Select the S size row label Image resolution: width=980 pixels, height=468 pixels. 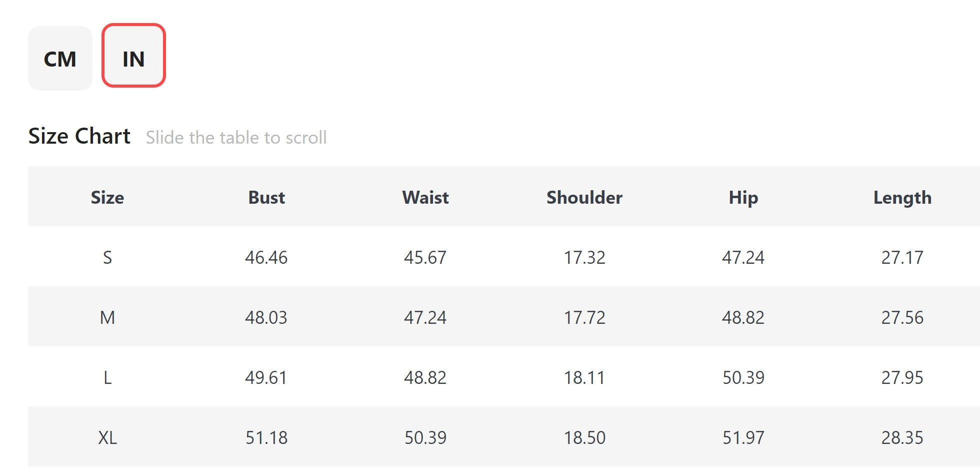[107, 258]
